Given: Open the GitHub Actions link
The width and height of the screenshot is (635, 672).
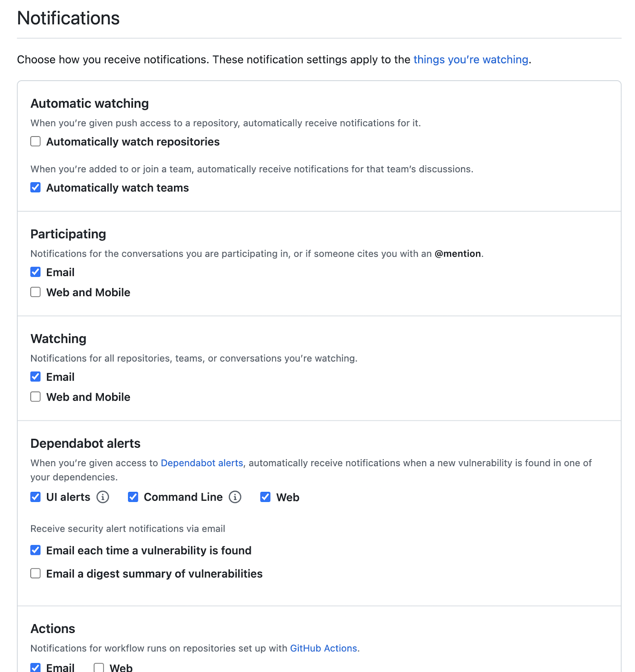Looking at the screenshot, I should click(x=323, y=648).
